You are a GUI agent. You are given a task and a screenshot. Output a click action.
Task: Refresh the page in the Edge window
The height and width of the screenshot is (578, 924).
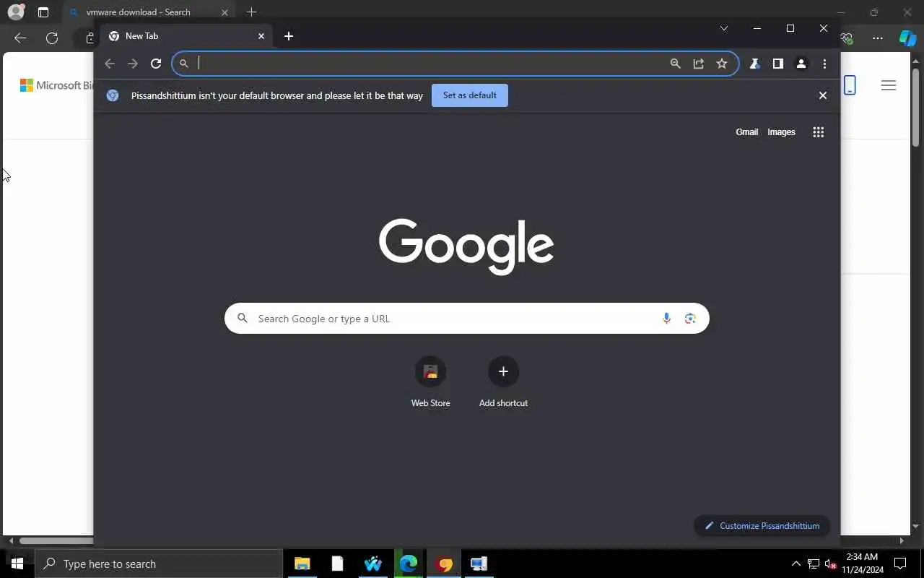52,38
